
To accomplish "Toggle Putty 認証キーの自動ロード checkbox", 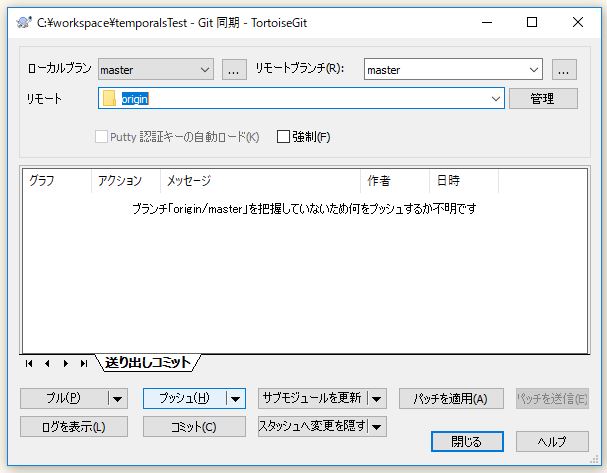I will [x=101, y=137].
